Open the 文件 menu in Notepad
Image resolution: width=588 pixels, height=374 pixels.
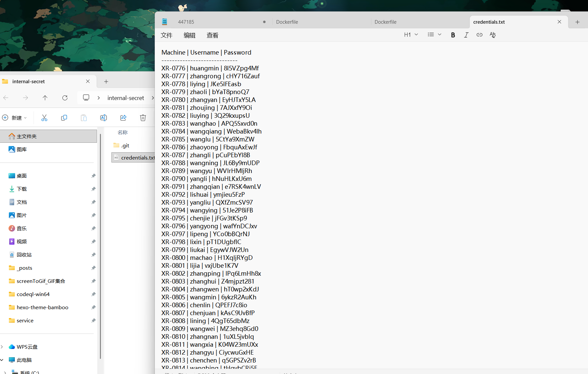click(x=166, y=36)
